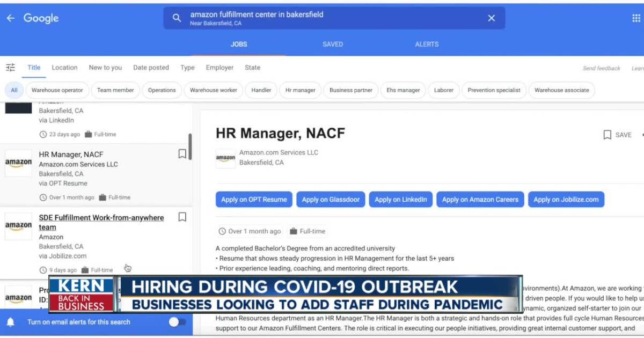Select the Hr manager chip
Image resolution: width=644 pixels, height=338 pixels.
(301, 90)
